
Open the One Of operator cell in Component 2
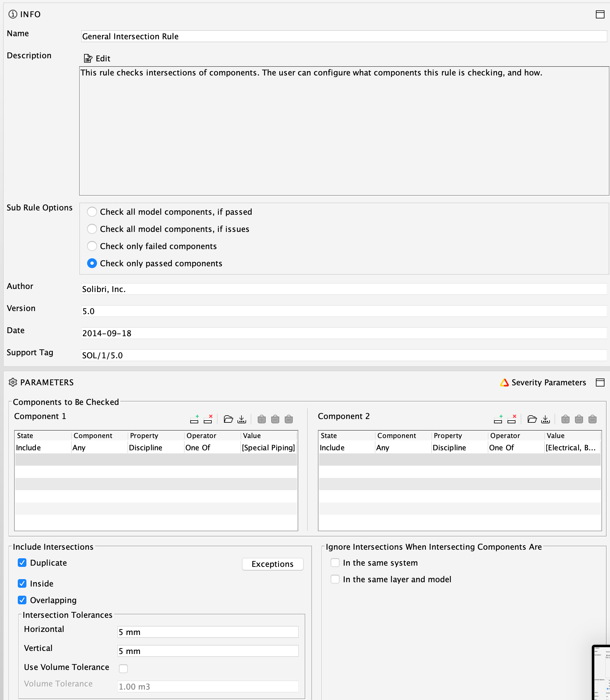point(516,448)
